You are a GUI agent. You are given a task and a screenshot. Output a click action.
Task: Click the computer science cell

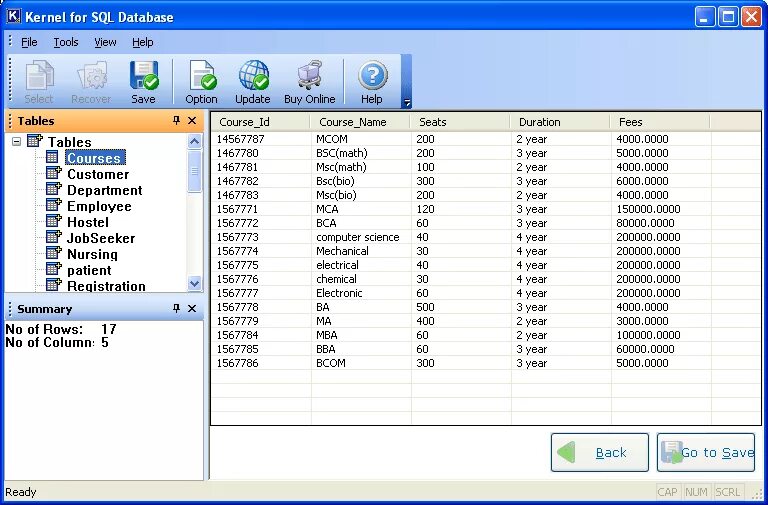tap(361, 237)
